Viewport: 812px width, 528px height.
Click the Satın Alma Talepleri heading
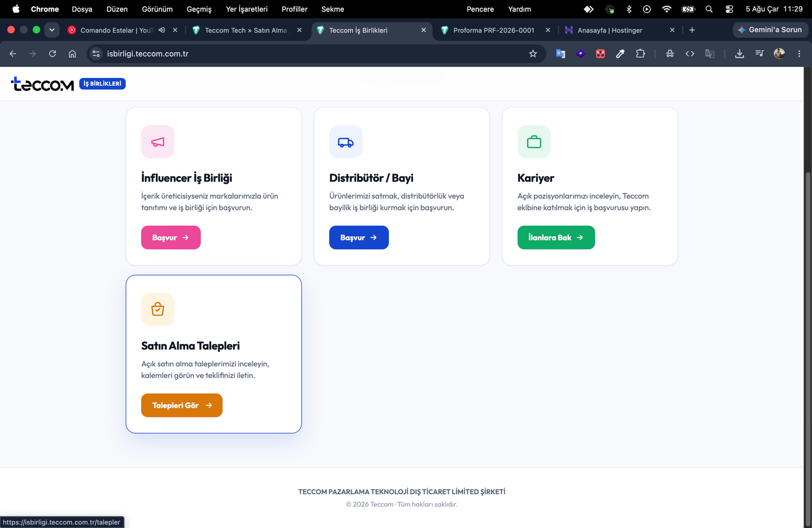click(x=190, y=346)
